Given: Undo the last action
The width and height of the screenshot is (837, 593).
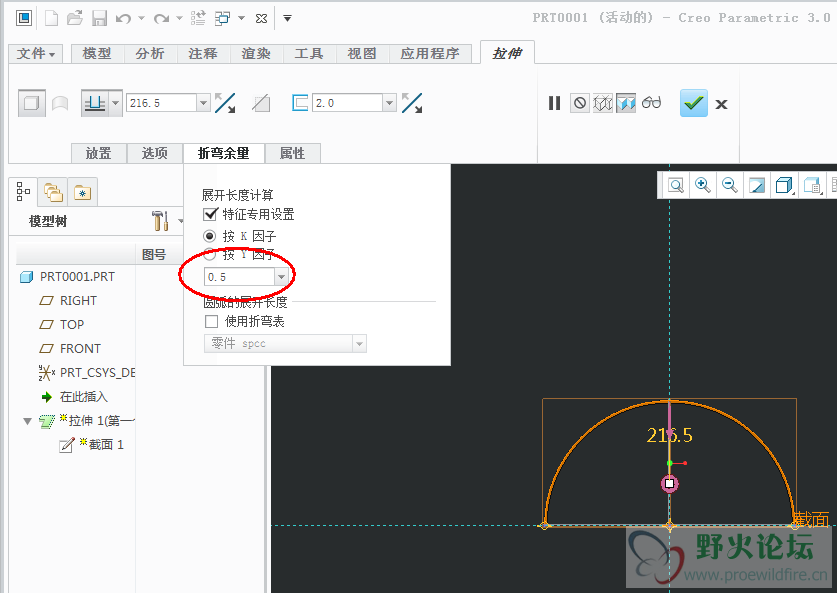Looking at the screenshot, I should [x=123, y=19].
